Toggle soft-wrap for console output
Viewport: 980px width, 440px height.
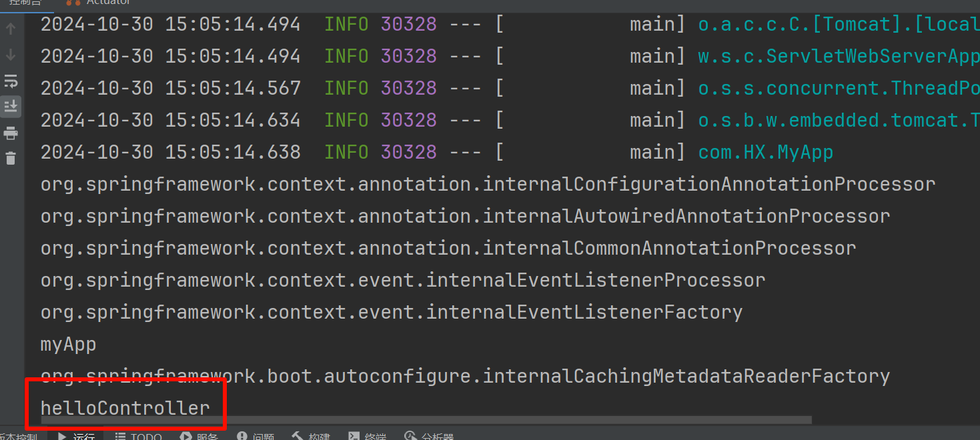[11, 81]
